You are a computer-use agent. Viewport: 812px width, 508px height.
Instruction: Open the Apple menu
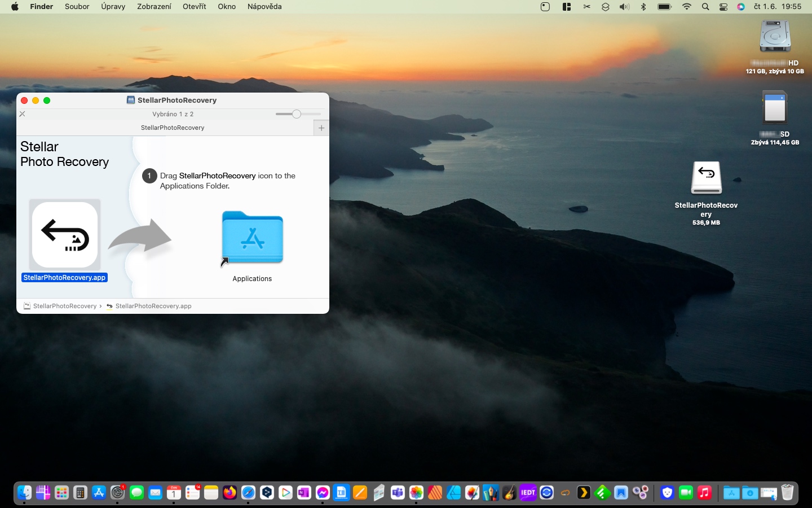(x=15, y=7)
